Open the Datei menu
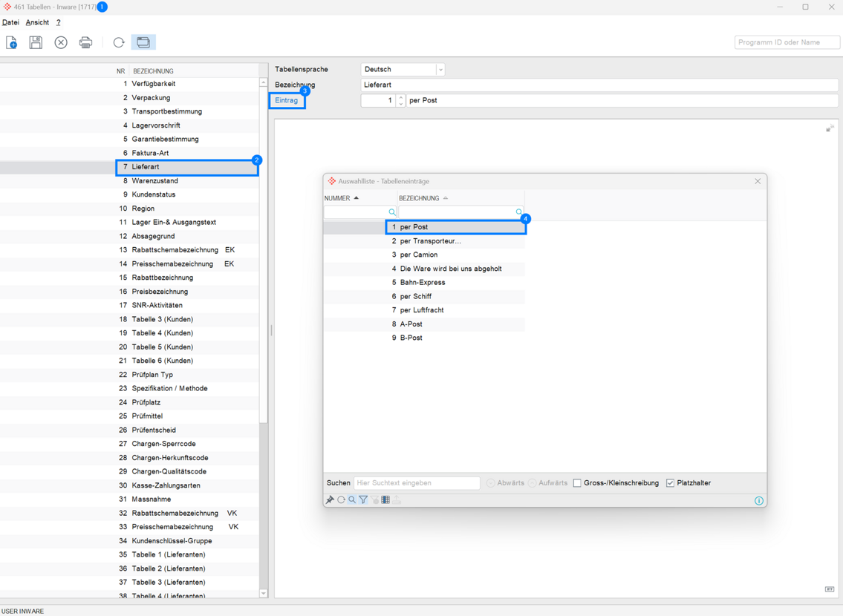Viewport: 843px width, 616px height. (x=10, y=23)
